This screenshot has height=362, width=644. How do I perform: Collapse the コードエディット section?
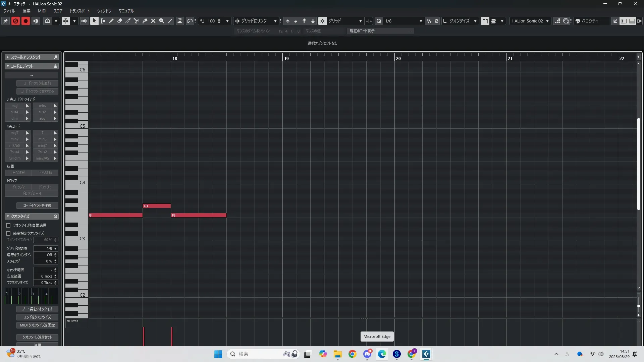pyautogui.click(x=8, y=66)
